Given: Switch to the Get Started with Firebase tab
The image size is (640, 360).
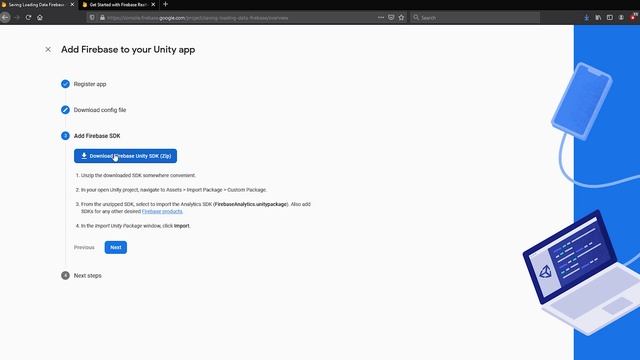Looking at the screenshot, I should pyautogui.click(x=118, y=5).
